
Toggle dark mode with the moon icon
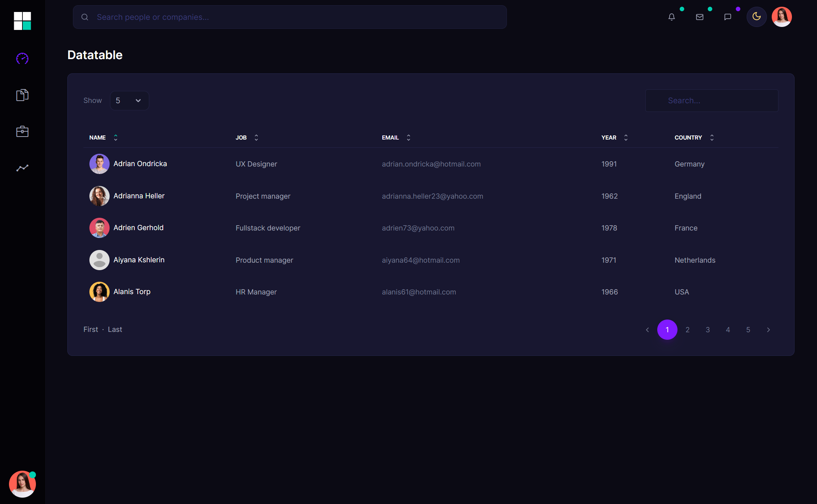(756, 17)
